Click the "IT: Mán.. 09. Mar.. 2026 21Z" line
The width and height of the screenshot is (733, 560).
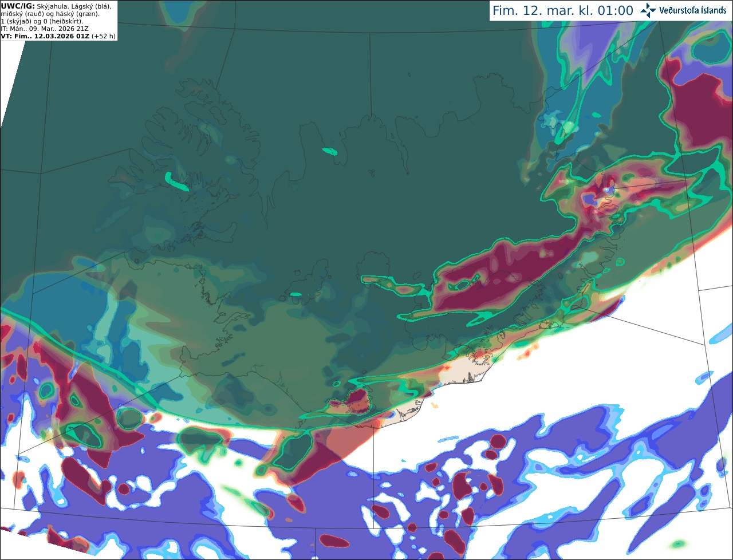pyautogui.click(x=44, y=29)
